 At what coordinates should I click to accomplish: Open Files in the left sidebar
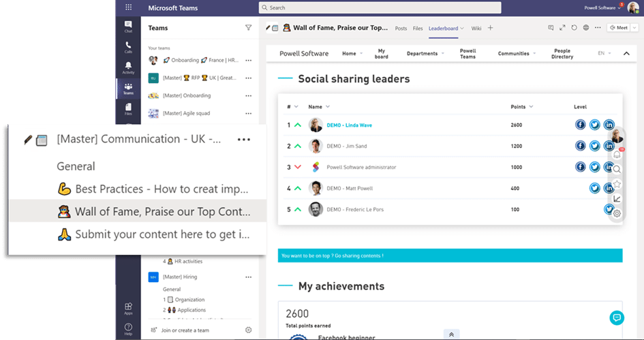(x=128, y=108)
